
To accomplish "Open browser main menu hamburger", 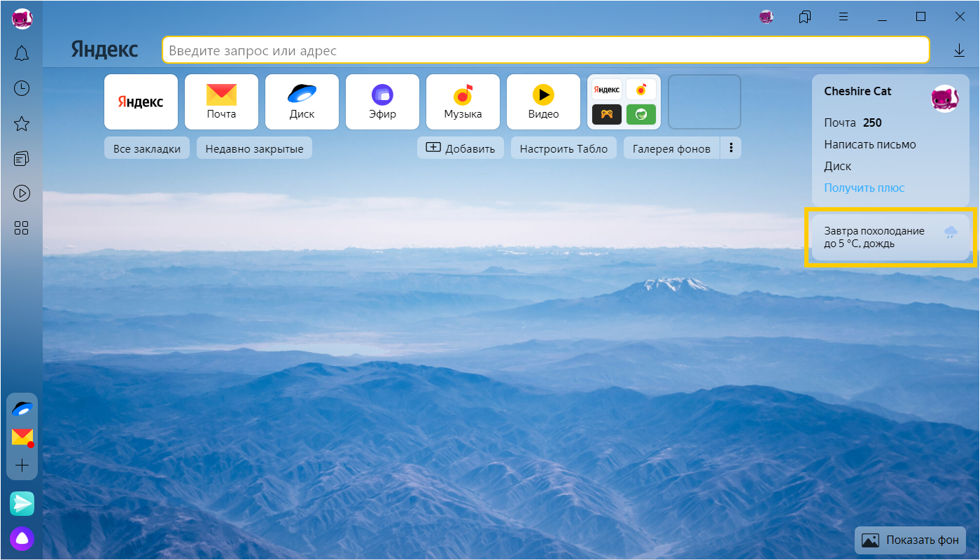I will (844, 17).
